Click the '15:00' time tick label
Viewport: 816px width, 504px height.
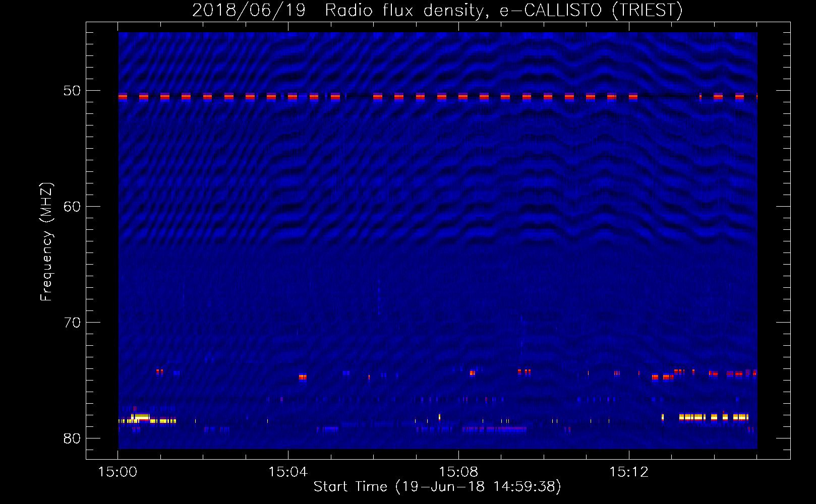118,472
